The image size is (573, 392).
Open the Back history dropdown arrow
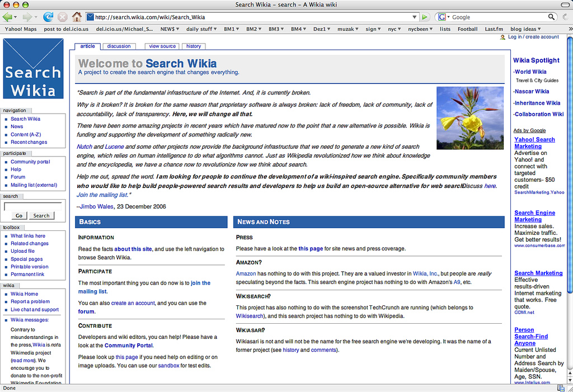tap(15, 17)
